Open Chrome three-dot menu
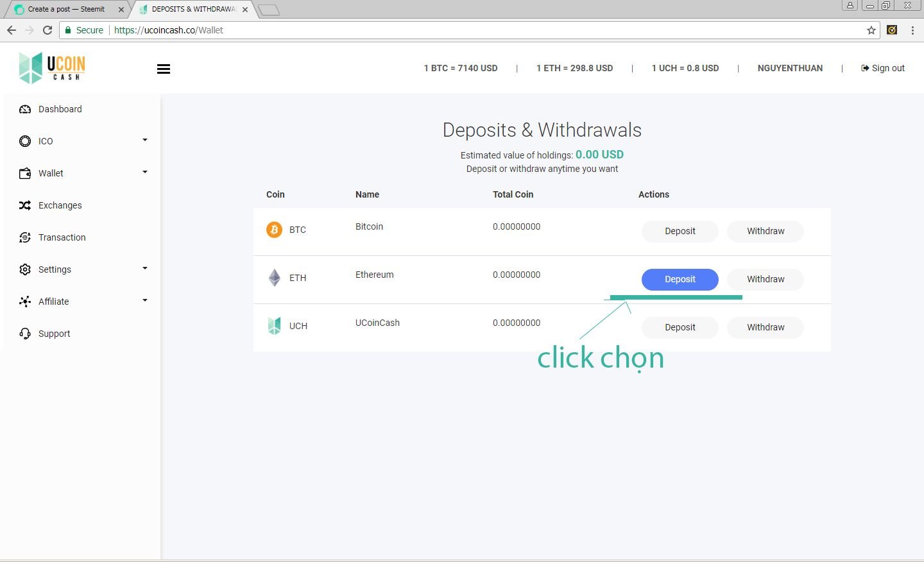Image resolution: width=924 pixels, height=562 pixels. pos(912,30)
